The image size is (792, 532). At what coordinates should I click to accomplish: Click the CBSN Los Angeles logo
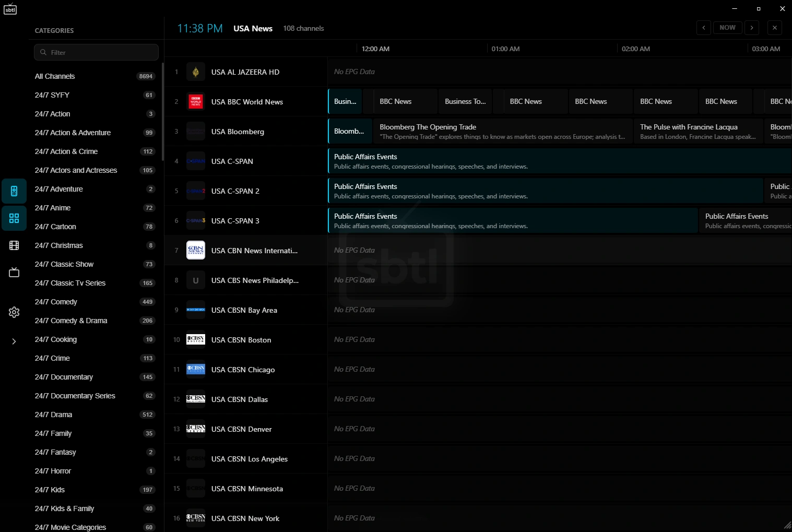[196, 459]
